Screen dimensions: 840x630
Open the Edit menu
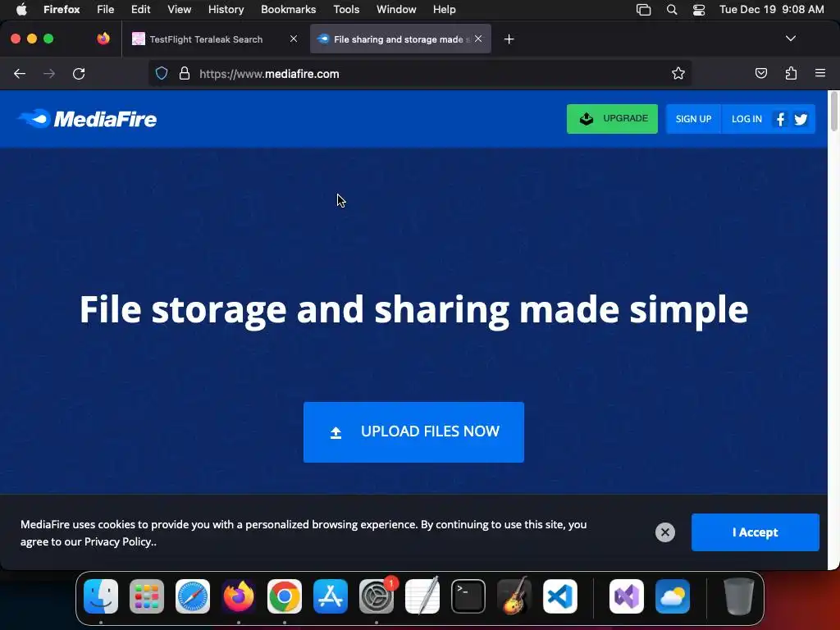click(140, 9)
